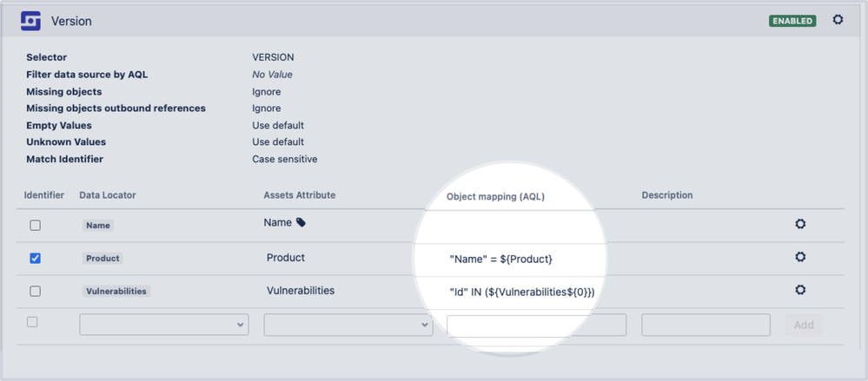868x381 pixels.
Task: Click the Vulnerabilities assets attribute cell
Action: click(301, 291)
